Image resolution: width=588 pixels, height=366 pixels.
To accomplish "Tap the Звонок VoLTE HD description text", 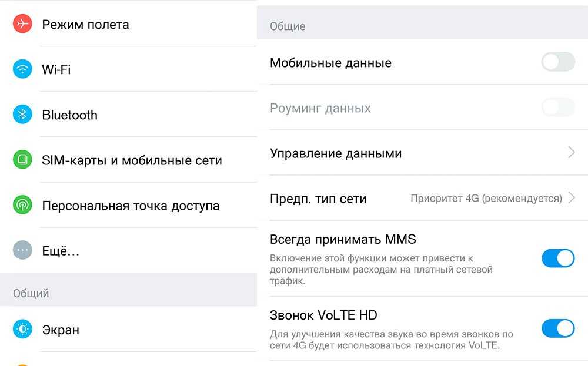I will pyautogui.click(x=391, y=340).
